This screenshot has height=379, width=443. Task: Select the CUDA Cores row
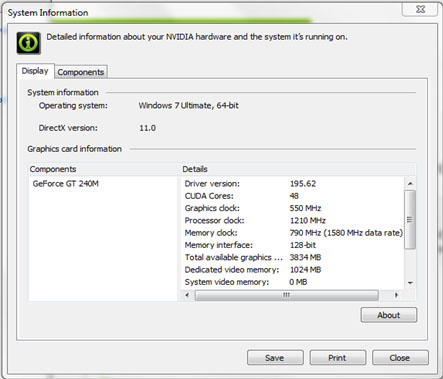293,196
